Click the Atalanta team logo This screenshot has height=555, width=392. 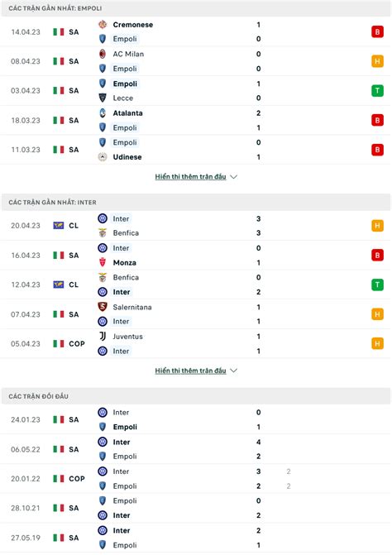coord(103,113)
